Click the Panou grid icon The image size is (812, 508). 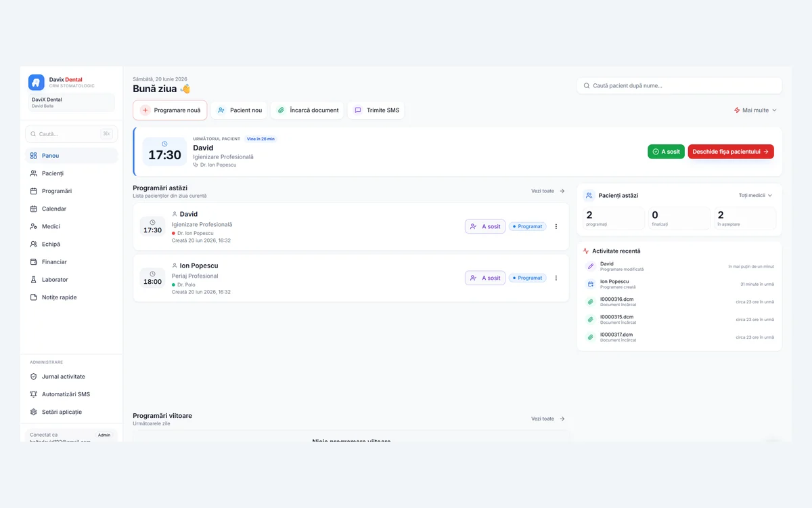34,156
